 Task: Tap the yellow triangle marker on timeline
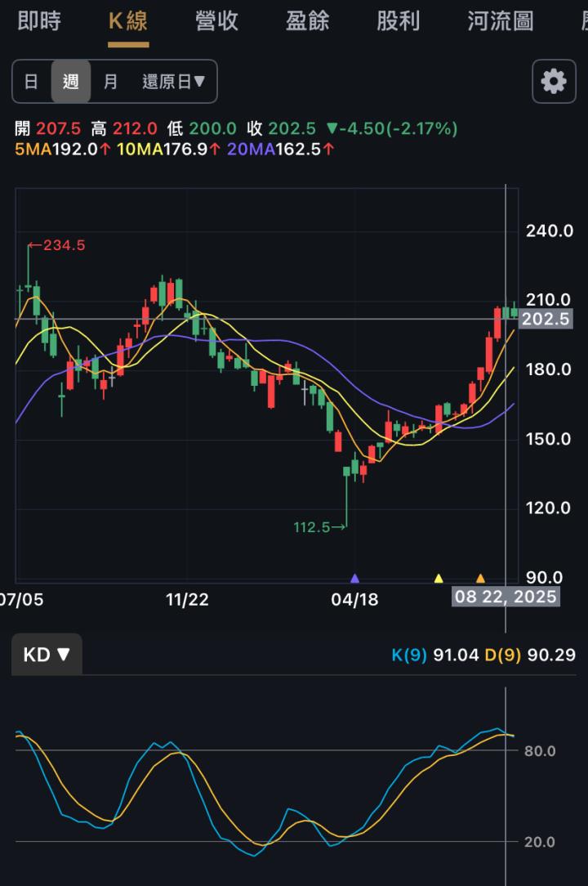(439, 578)
